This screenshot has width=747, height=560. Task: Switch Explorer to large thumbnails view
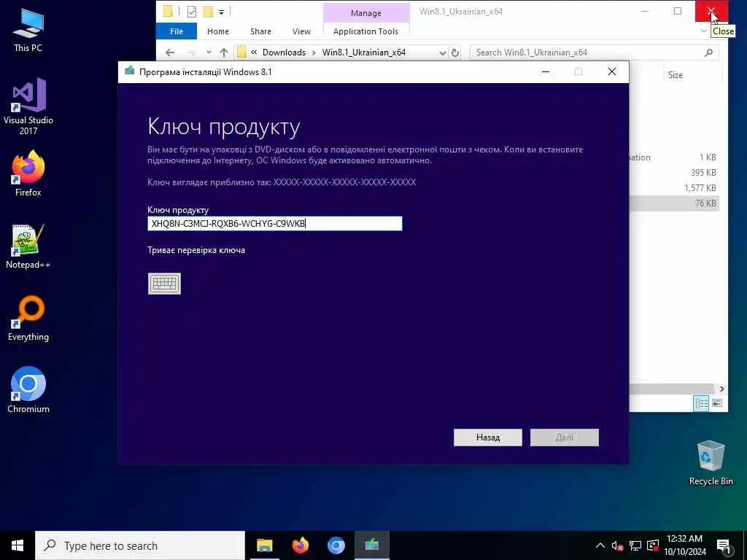tap(717, 403)
